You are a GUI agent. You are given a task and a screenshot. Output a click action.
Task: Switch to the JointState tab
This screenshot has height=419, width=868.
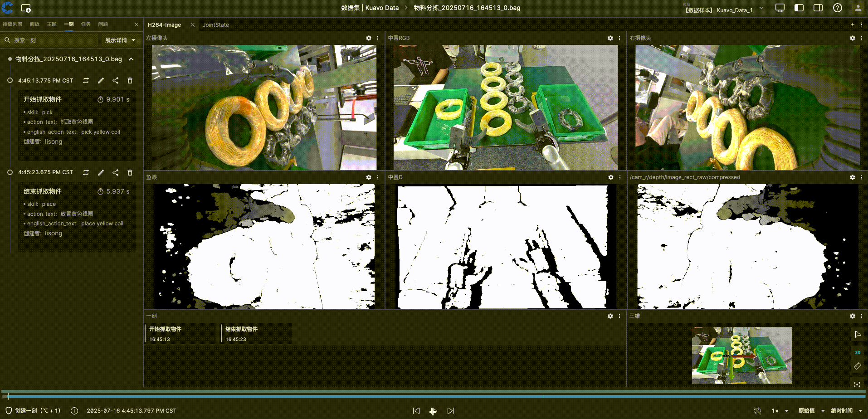coord(215,25)
